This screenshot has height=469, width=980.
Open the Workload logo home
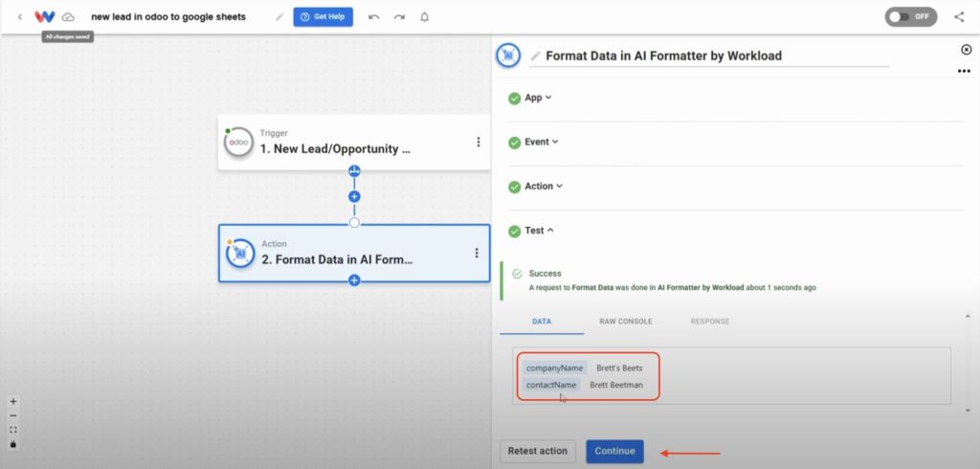44,17
